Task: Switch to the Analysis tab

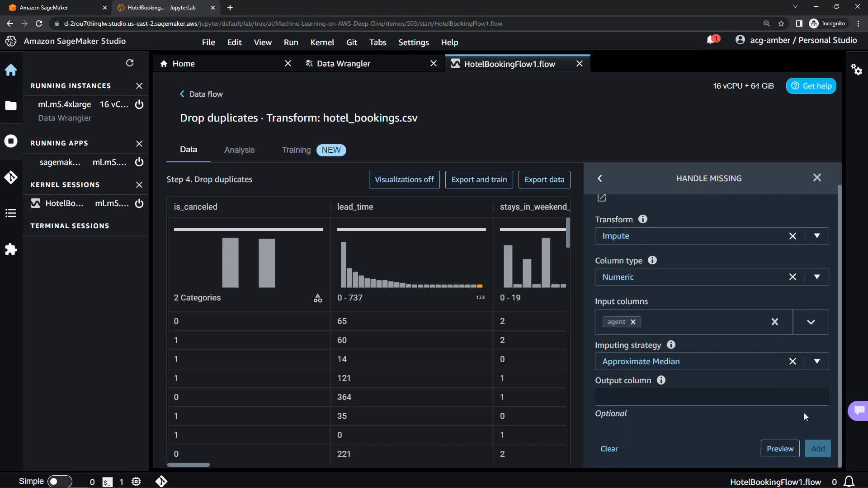Action: click(239, 150)
